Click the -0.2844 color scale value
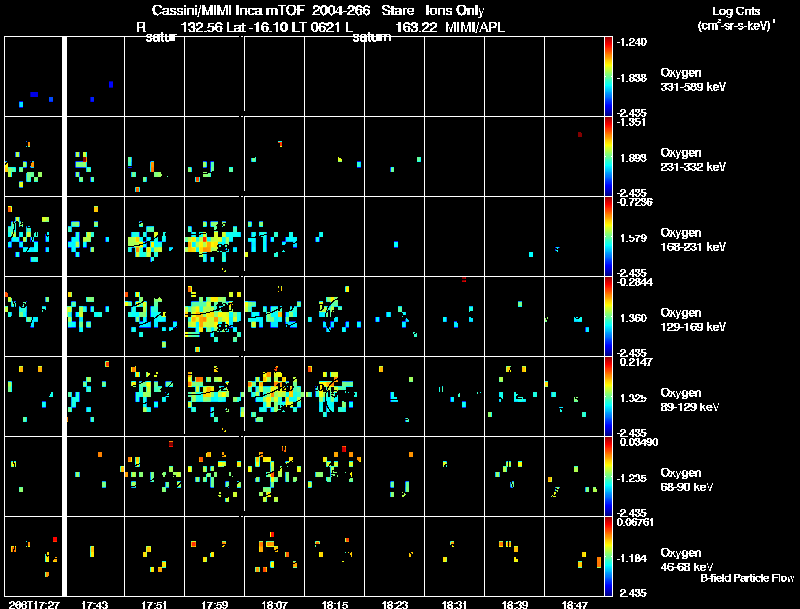The image size is (800, 609). (634, 282)
